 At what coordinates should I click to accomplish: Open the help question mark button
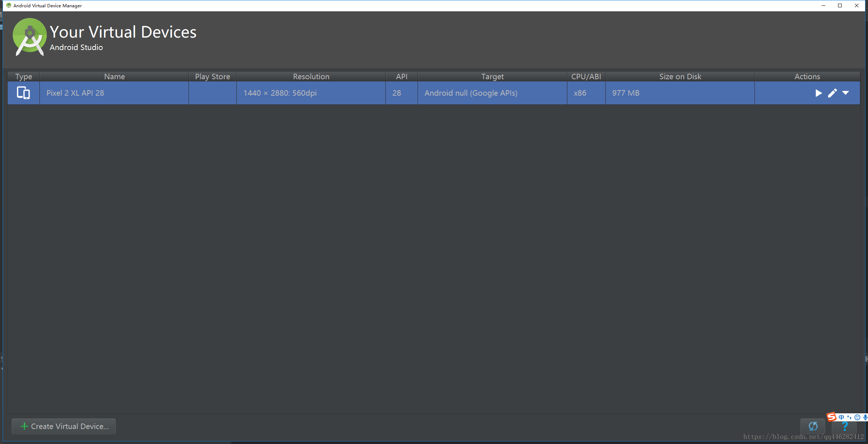point(844,426)
